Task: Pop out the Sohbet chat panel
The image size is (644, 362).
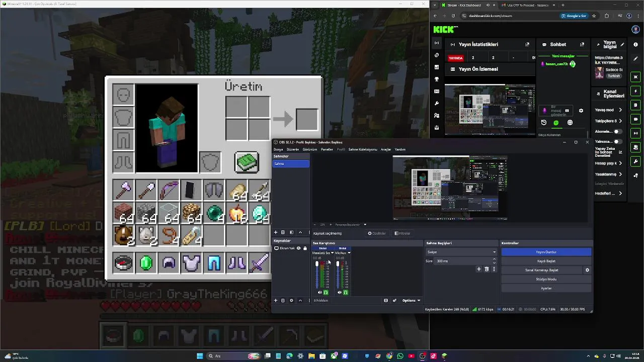Action: [582, 44]
